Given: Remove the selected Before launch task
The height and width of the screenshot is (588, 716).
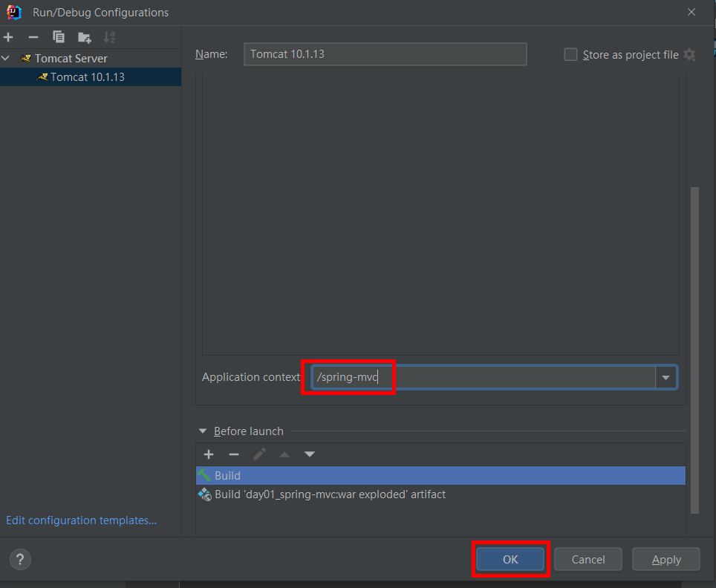Looking at the screenshot, I should [x=234, y=454].
